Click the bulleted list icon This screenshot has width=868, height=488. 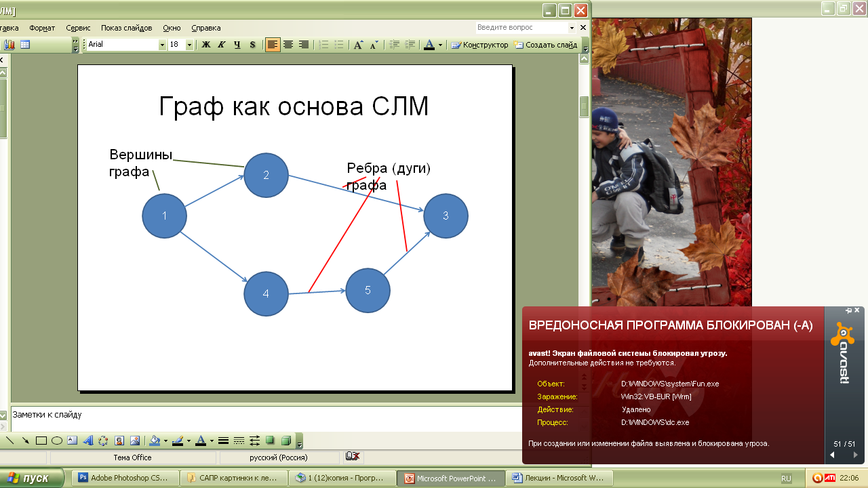click(x=340, y=45)
